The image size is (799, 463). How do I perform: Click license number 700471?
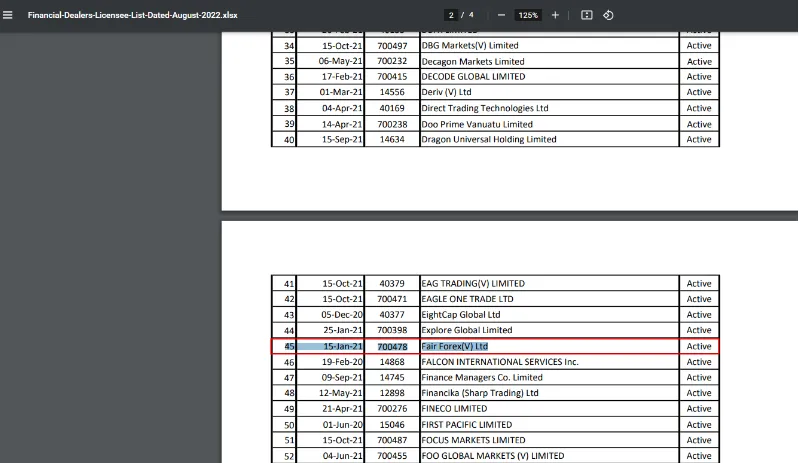coord(392,299)
